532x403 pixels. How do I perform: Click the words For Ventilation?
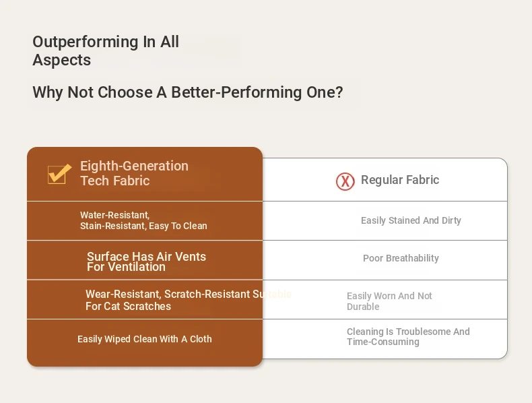click(x=126, y=267)
